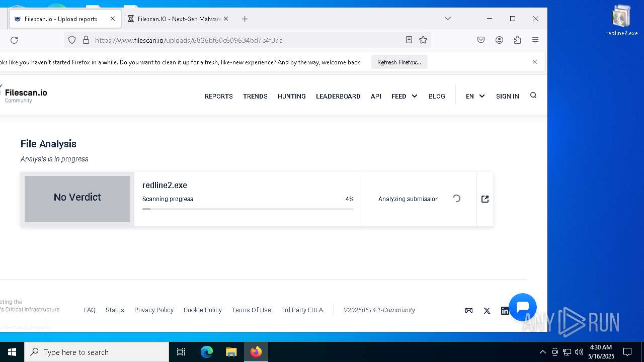Open the EN language dropdown
Screen dimensions: 644x362
coord(475,96)
